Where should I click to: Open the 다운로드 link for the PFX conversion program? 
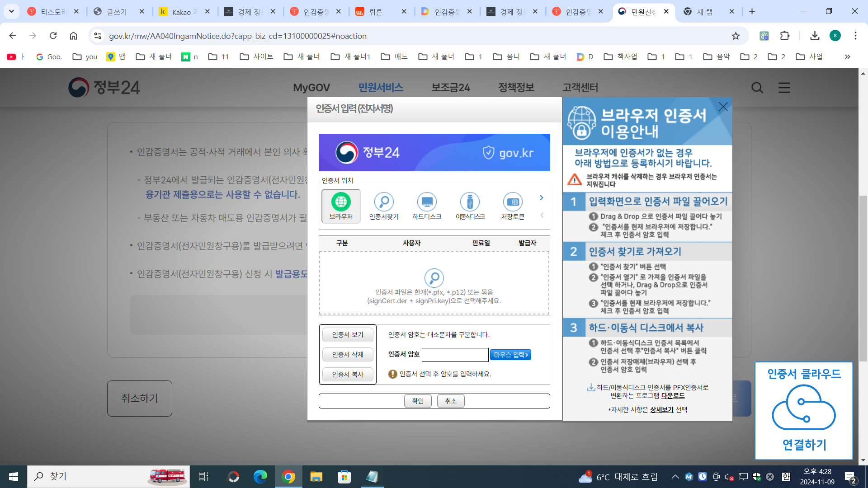point(673,396)
